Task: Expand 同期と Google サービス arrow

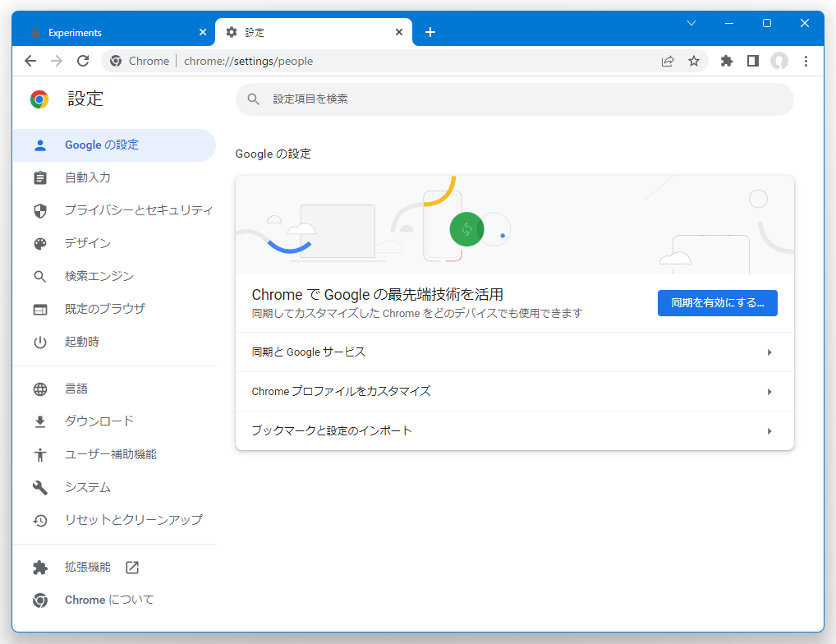Action: click(769, 352)
